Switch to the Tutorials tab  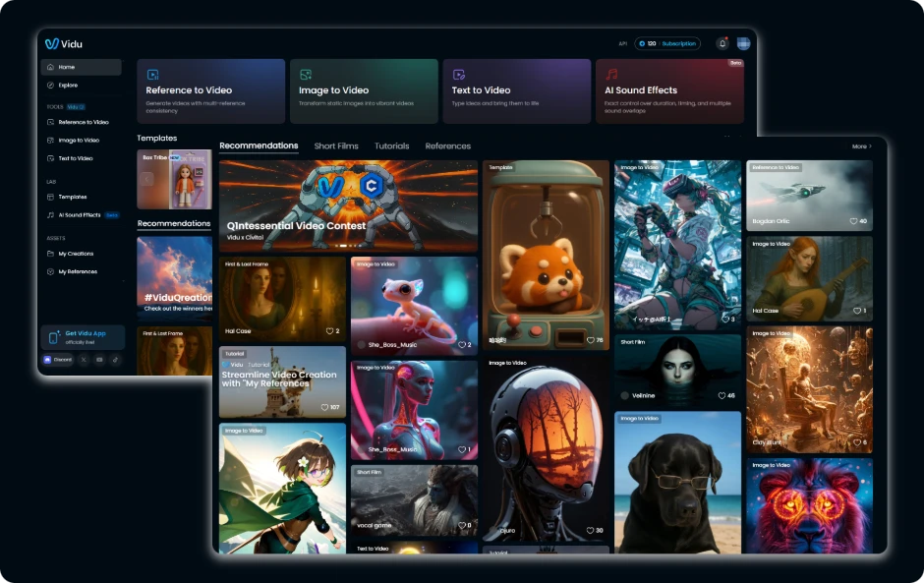pos(392,146)
